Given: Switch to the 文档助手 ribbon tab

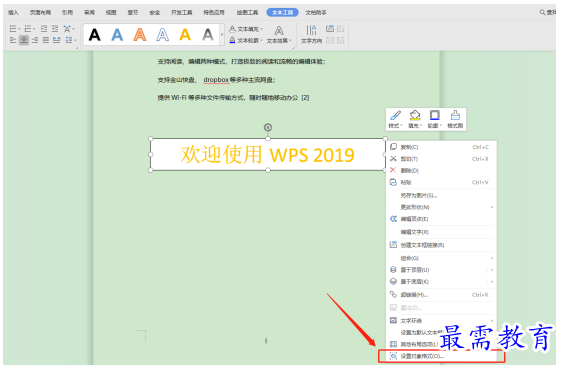Looking at the screenshot, I should (316, 13).
